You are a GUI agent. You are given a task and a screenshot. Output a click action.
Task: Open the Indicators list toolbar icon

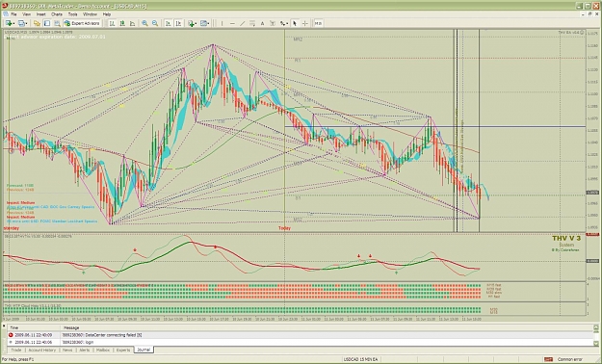pos(192,23)
